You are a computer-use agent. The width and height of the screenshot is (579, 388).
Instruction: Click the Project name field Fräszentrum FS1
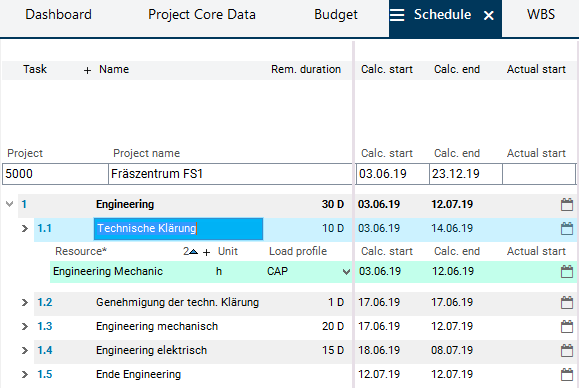[x=230, y=174]
